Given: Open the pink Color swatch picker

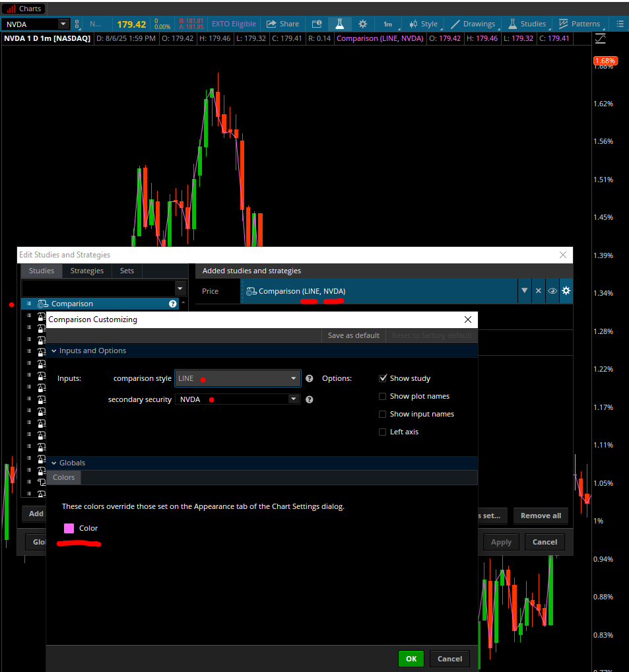Looking at the screenshot, I should [69, 529].
